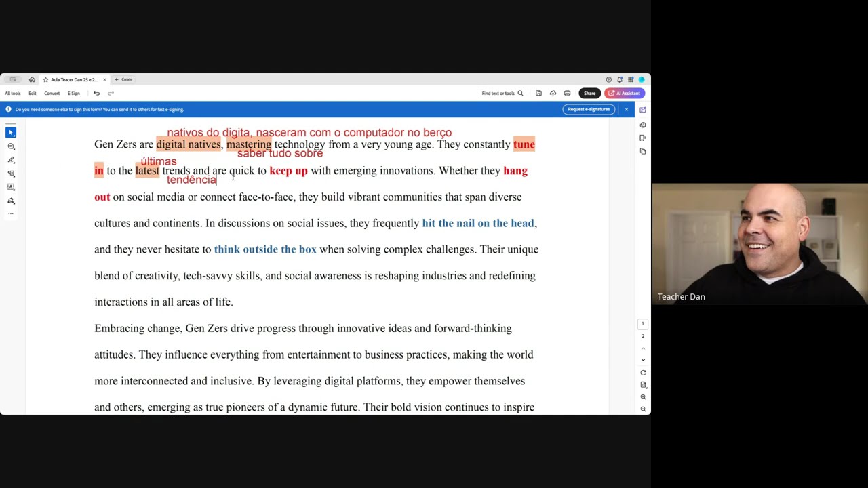
Task: Go to next page arrow
Action: point(643,360)
